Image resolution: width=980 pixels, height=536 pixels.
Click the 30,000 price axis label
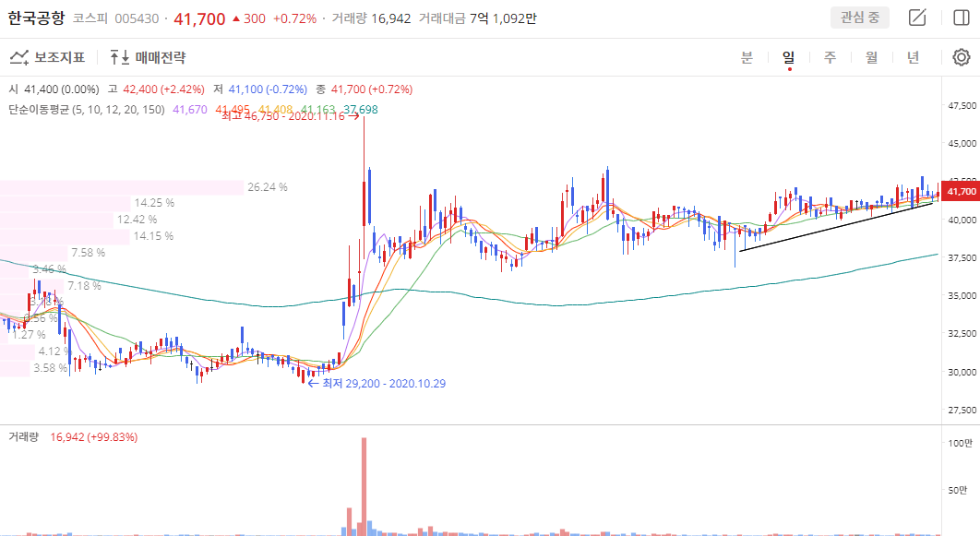pos(962,372)
